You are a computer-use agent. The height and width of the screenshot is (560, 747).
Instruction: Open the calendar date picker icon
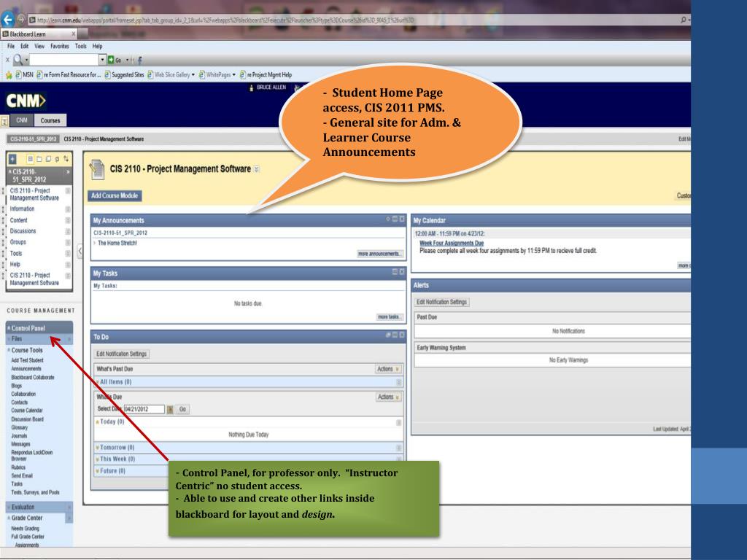click(x=170, y=410)
